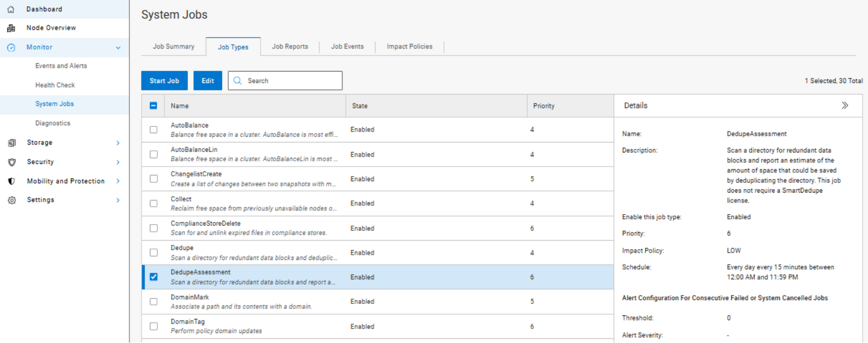
Task: Check the DomainMark row checkbox
Action: click(x=154, y=302)
